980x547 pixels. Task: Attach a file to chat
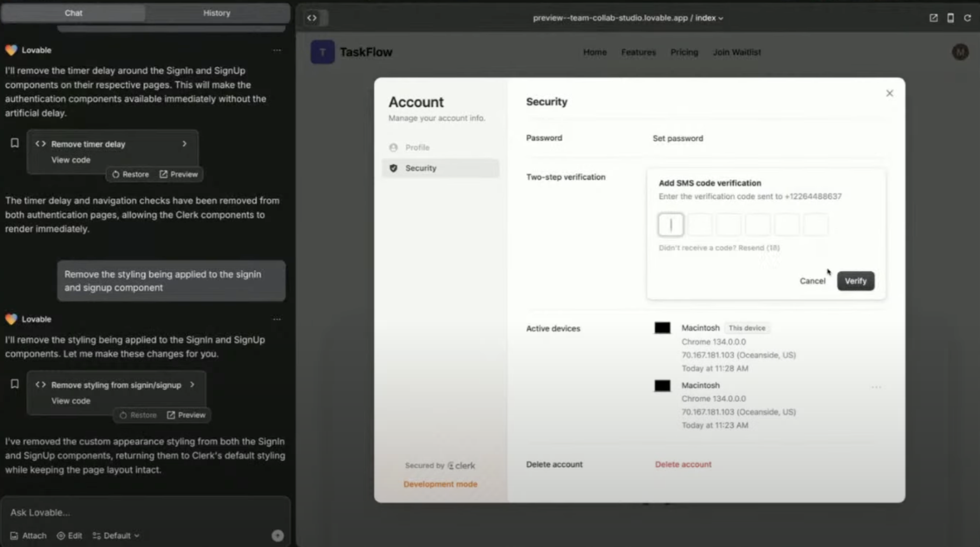coord(29,536)
